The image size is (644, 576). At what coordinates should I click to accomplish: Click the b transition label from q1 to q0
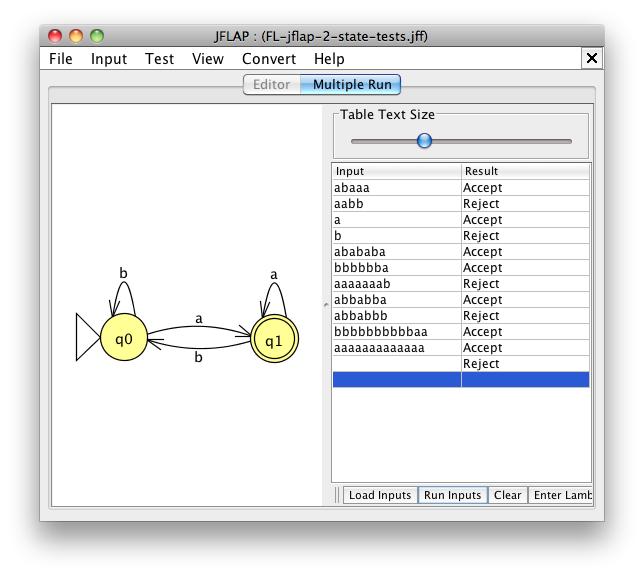click(x=198, y=357)
